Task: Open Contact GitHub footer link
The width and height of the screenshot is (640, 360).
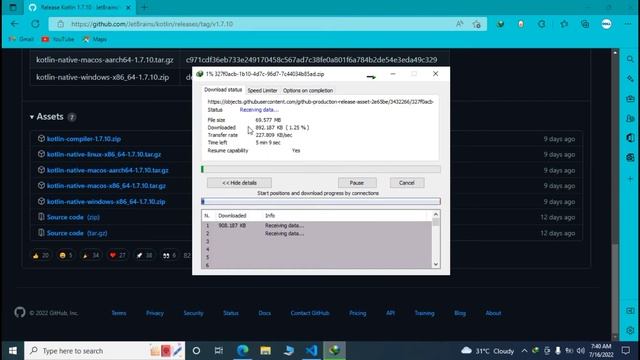Action: coord(310,313)
